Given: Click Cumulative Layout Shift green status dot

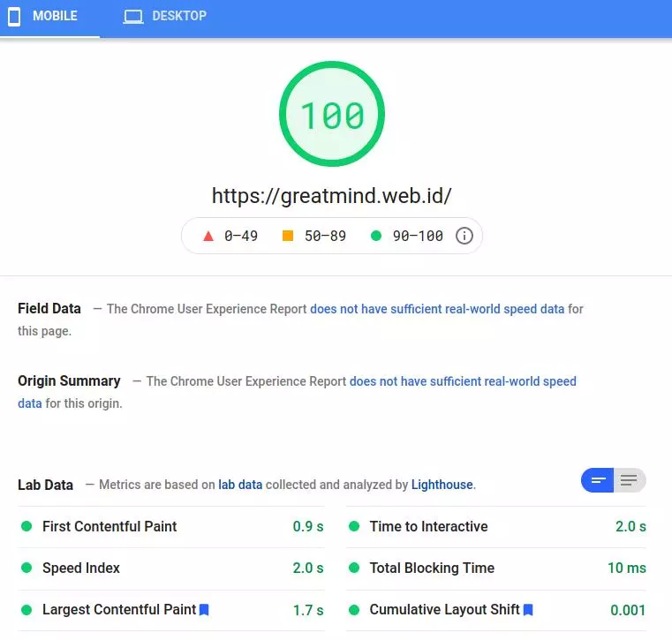Looking at the screenshot, I should (x=354, y=610).
